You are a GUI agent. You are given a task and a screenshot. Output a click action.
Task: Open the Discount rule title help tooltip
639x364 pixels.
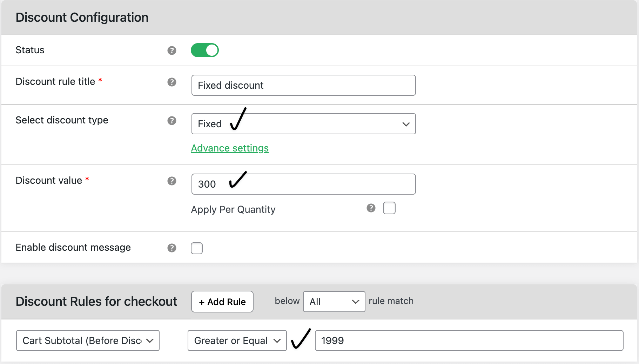(171, 82)
